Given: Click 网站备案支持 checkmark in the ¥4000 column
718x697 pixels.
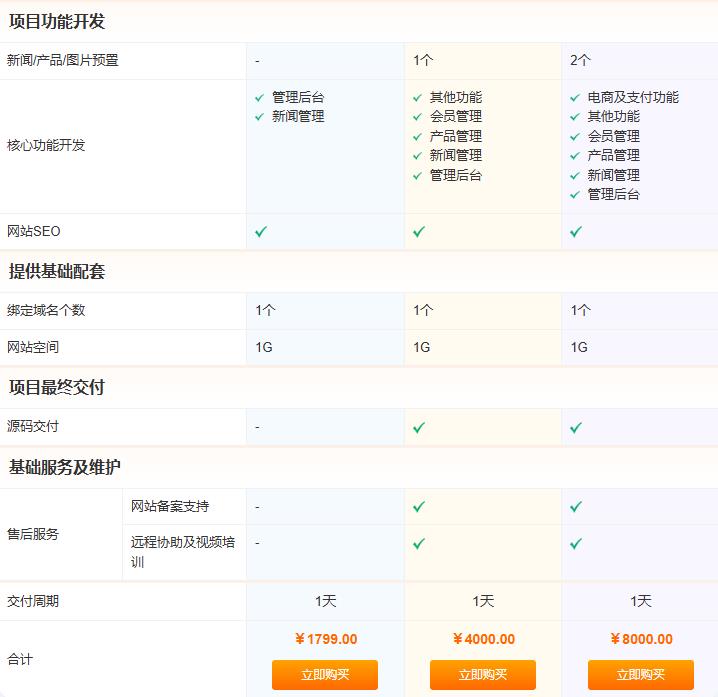Looking at the screenshot, I should pos(419,507).
